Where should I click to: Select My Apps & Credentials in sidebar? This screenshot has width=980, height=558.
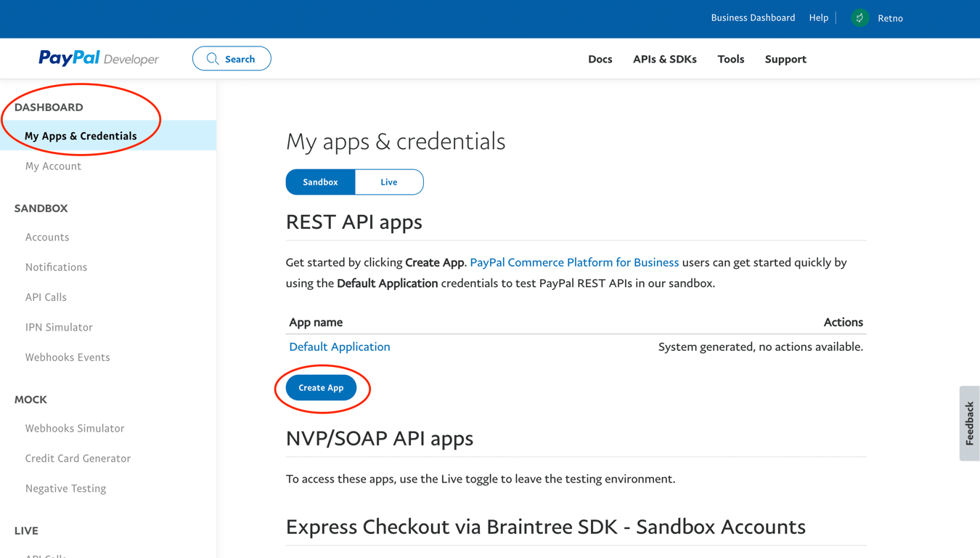[x=81, y=136]
